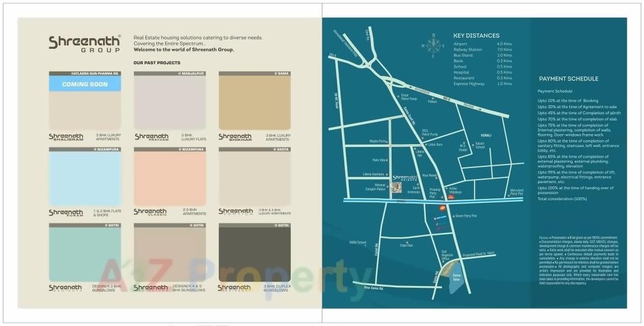The width and height of the screenshot is (644, 326).
Task: Click the Shreenath Puram project logo
Action: (66, 212)
